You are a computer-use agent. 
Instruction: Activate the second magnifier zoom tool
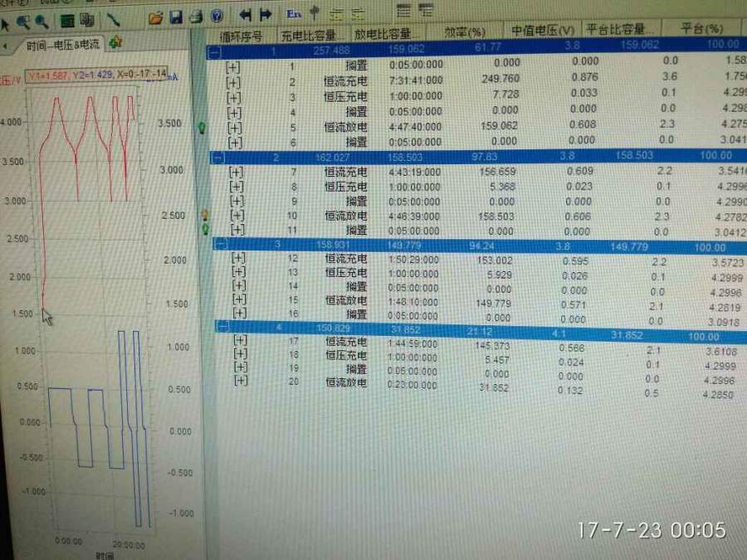(x=42, y=22)
